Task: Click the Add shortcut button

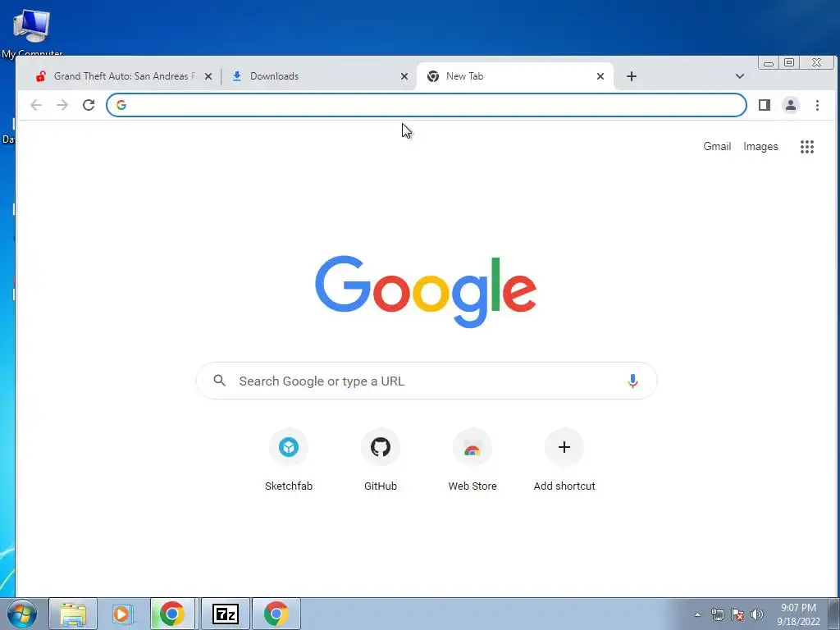Action: [x=564, y=460]
